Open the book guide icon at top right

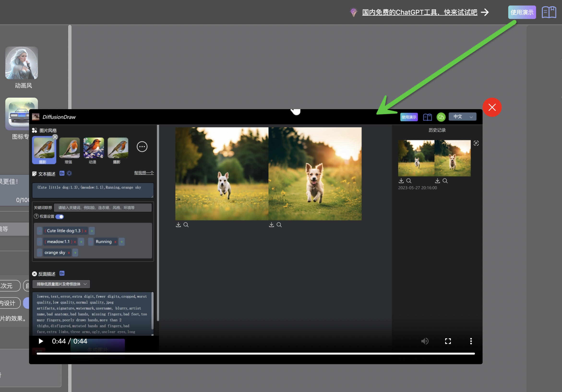pos(549,12)
